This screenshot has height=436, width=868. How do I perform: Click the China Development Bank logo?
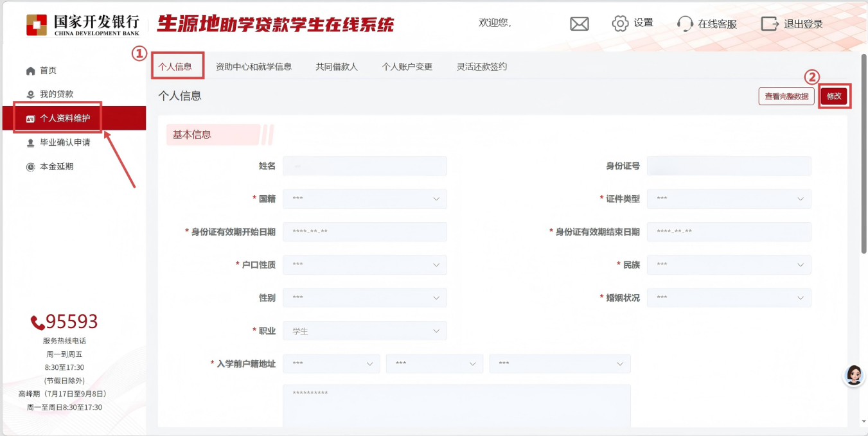82,24
